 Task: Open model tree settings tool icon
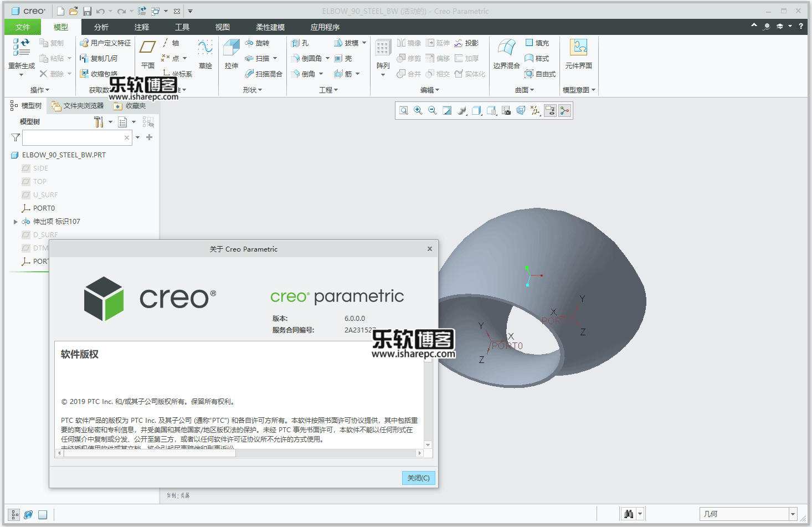pos(99,122)
